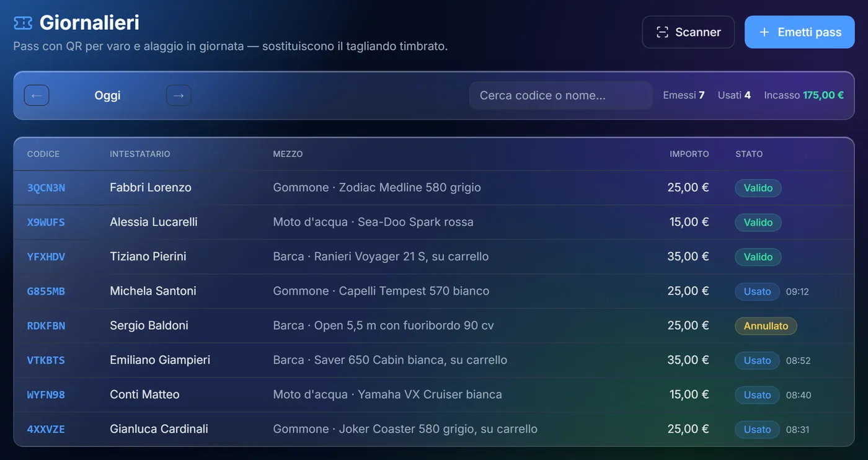This screenshot has height=460, width=868.
Task: Open pass code RDKFBN
Action: [x=46, y=325]
